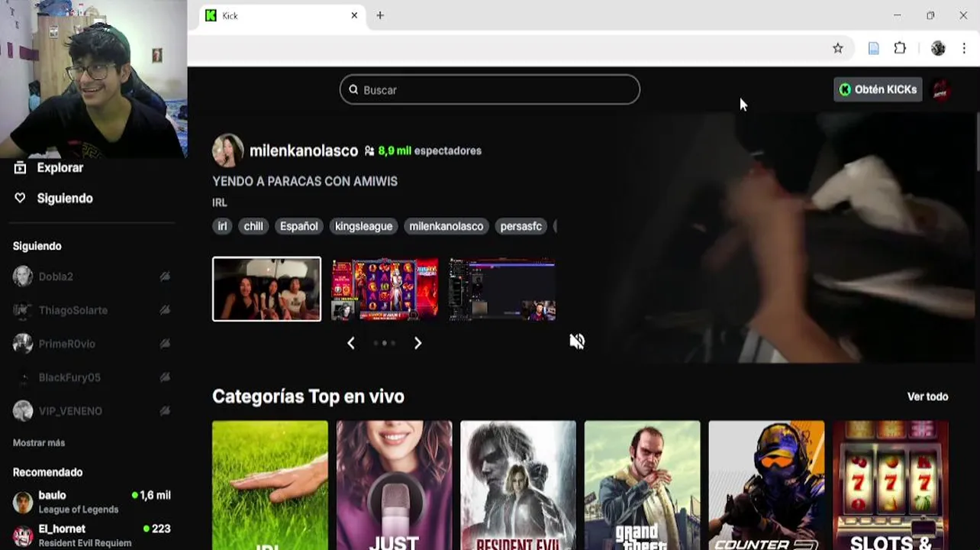Click Dobla2 avatar in following list
Image resolution: width=980 pixels, height=550 pixels.
coord(23,277)
